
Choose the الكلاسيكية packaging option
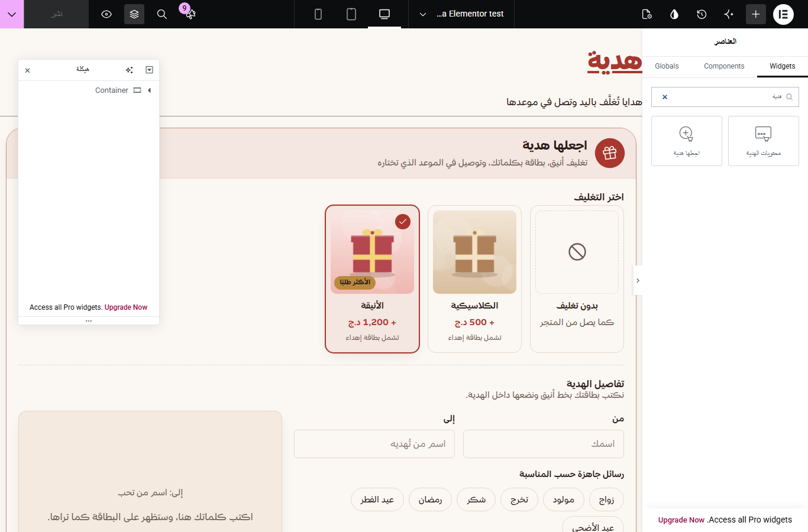pos(474,279)
